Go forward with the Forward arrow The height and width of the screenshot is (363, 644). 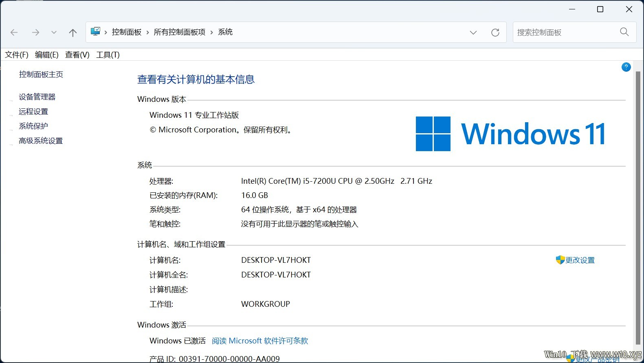[x=36, y=33]
